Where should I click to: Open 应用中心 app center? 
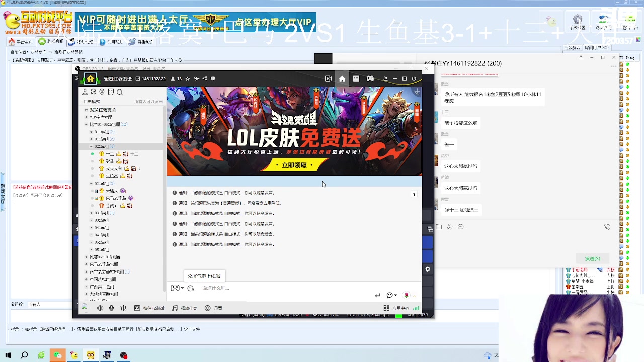click(x=396, y=308)
